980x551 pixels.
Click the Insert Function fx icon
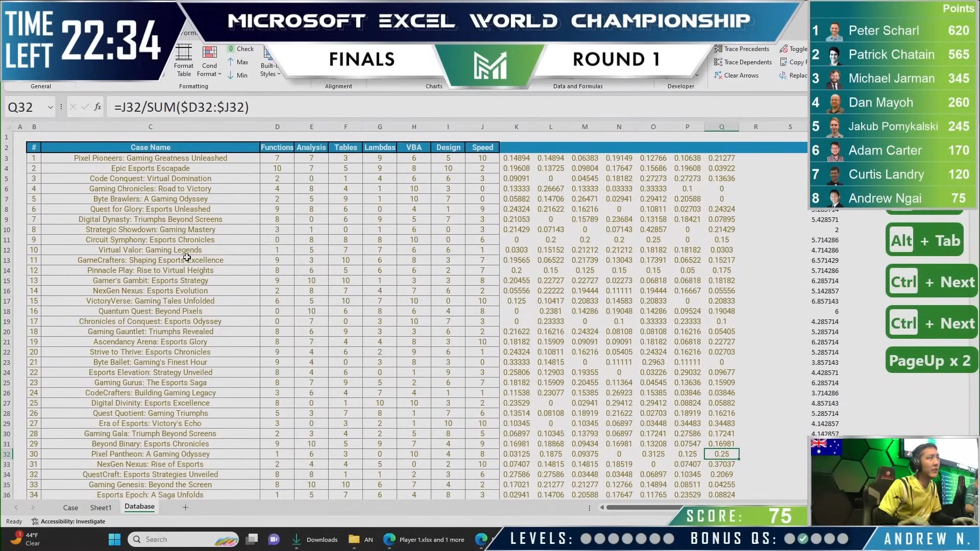click(x=97, y=107)
